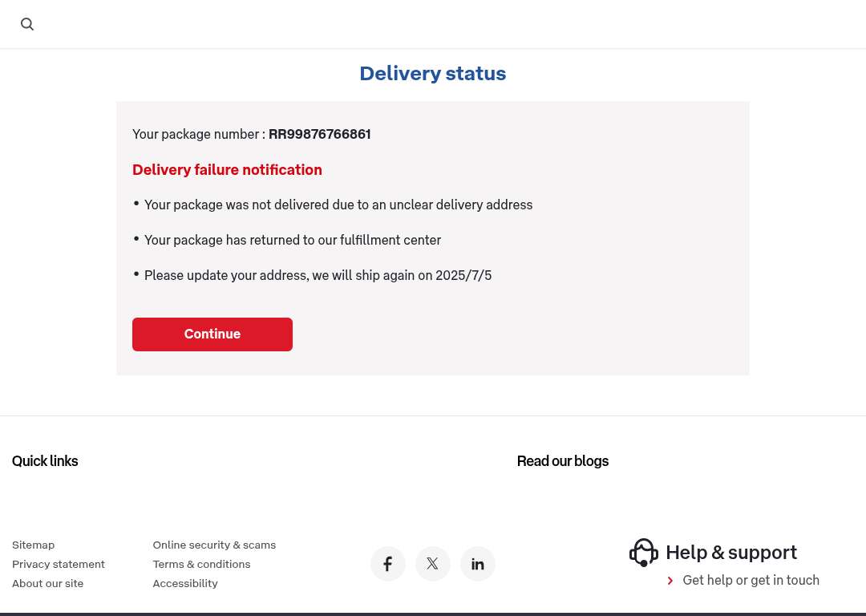Image resolution: width=866 pixels, height=616 pixels.
Task: Click the Quick links heading
Action: click(45, 461)
